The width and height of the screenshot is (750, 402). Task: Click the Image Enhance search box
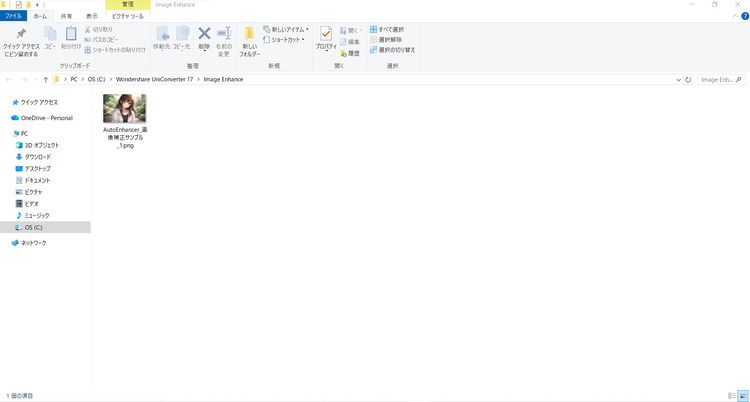pyautogui.click(x=721, y=80)
